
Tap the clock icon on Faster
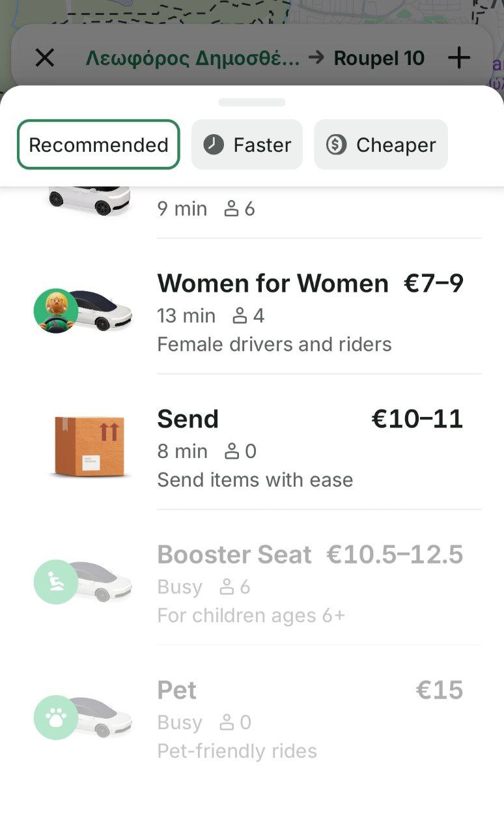click(214, 145)
